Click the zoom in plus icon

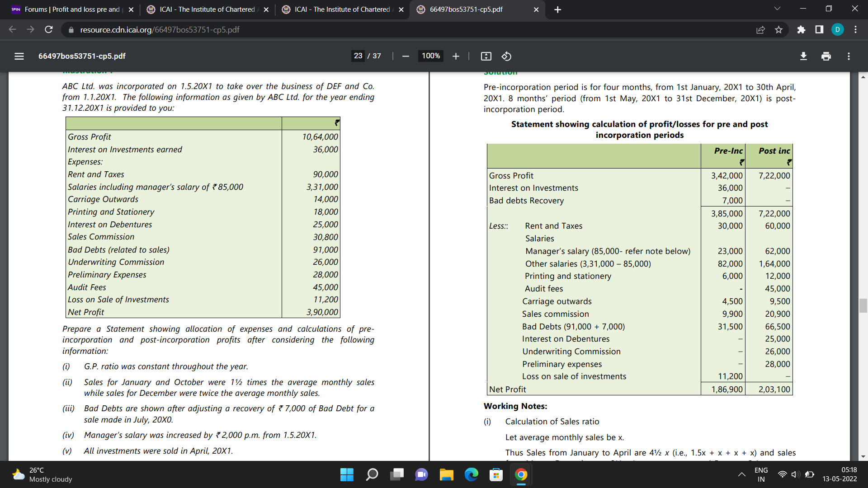click(x=456, y=56)
